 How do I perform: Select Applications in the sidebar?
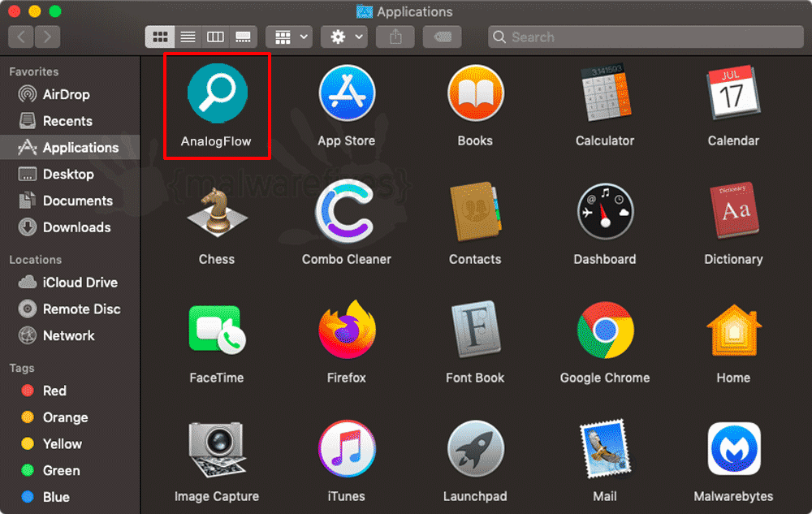(x=70, y=148)
